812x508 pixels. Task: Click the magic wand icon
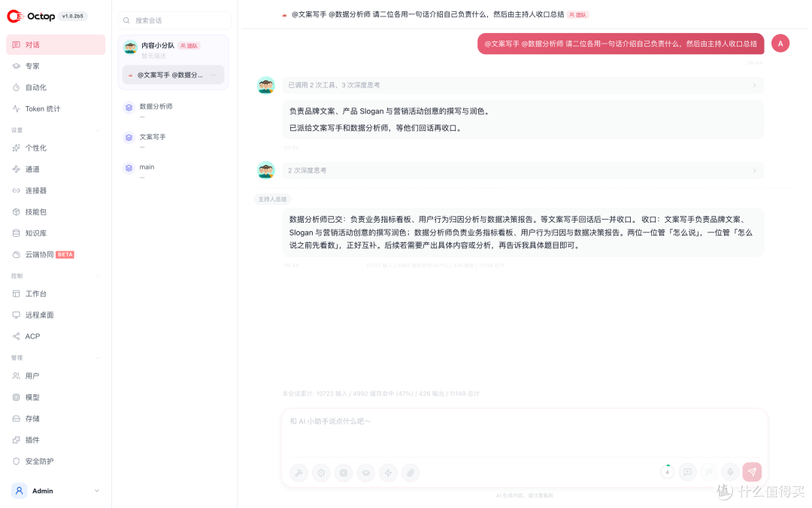tap(709, 472)
